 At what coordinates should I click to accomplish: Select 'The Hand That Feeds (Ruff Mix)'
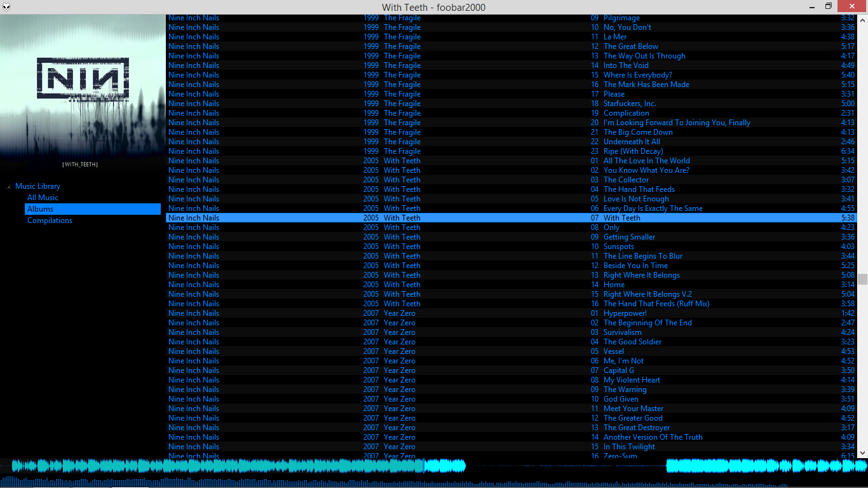pos(656,304)
